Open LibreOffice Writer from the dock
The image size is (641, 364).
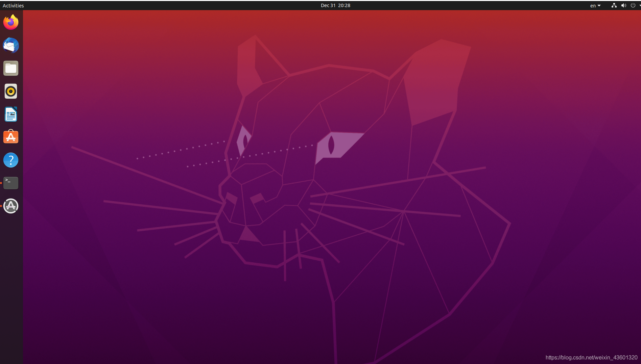(11, 114)
